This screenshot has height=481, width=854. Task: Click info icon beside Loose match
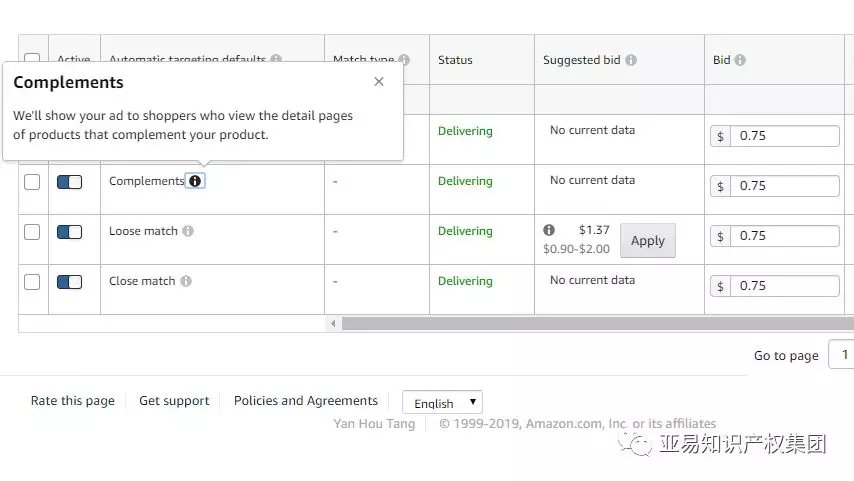[x=188, y=231]
